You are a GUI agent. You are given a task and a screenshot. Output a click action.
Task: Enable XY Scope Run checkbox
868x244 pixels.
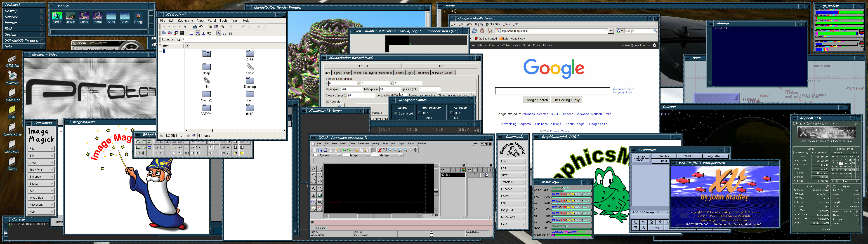point(452,113)
